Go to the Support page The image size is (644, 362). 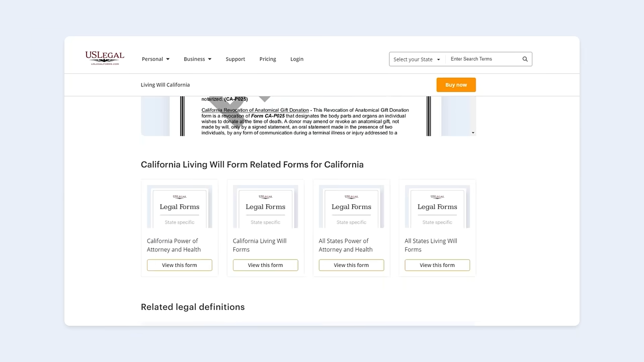pyautogui.click(x=235, y=59)
